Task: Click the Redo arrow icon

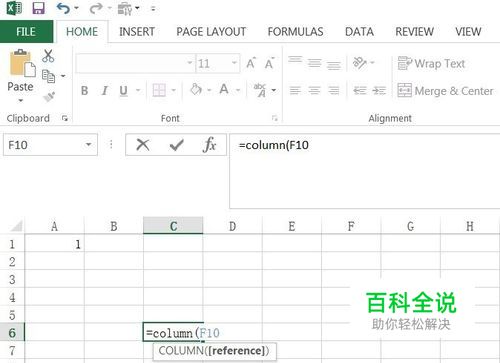Action: pos(96,8)
